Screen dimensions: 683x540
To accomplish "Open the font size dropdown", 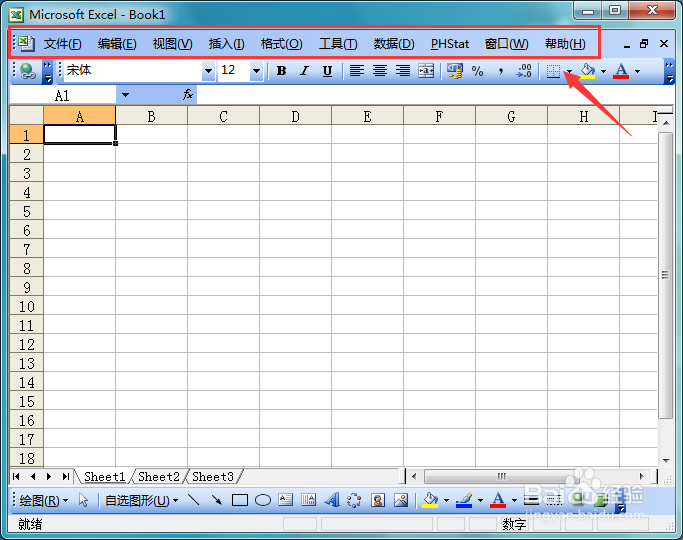I will coord(256,71).
